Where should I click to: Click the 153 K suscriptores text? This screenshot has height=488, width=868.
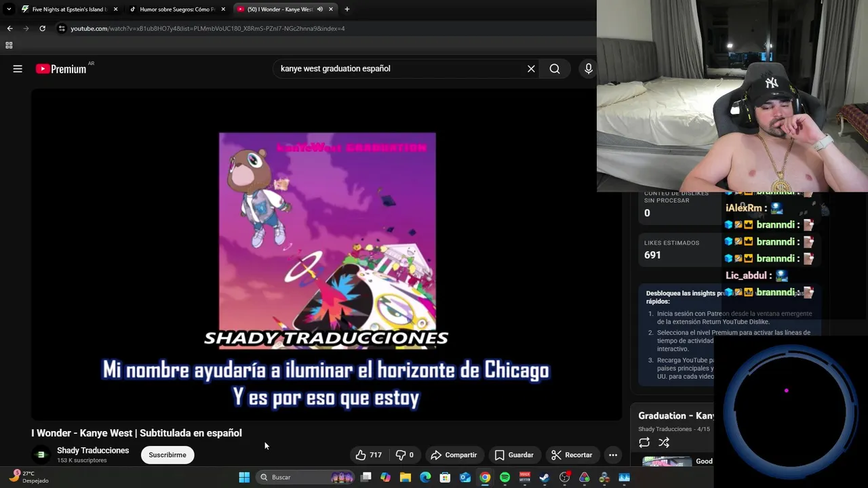[82, 460]
